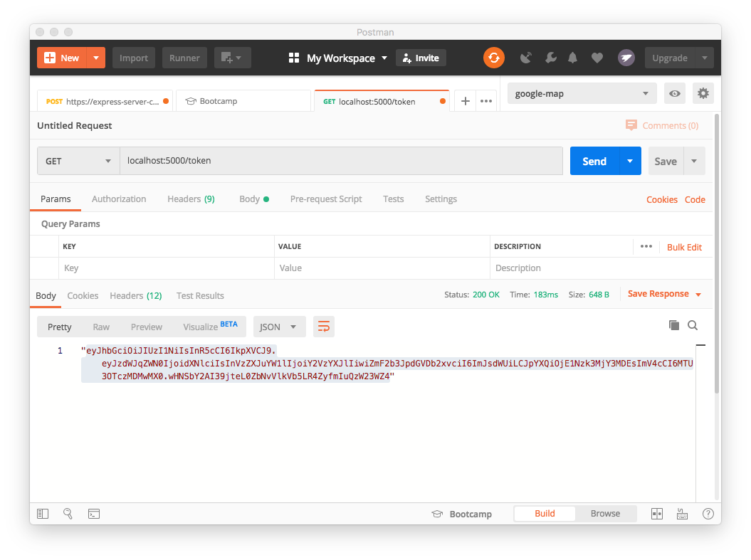Screen dimensions: 751x560
Task: Click the satellite/Capture icon in header
Action: point(526,58)
